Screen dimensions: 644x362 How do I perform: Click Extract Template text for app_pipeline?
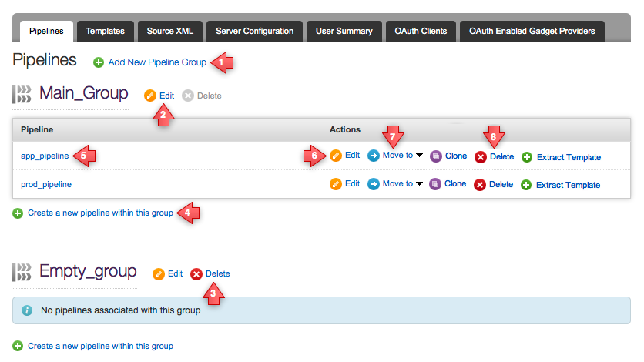tap(568, 157)
